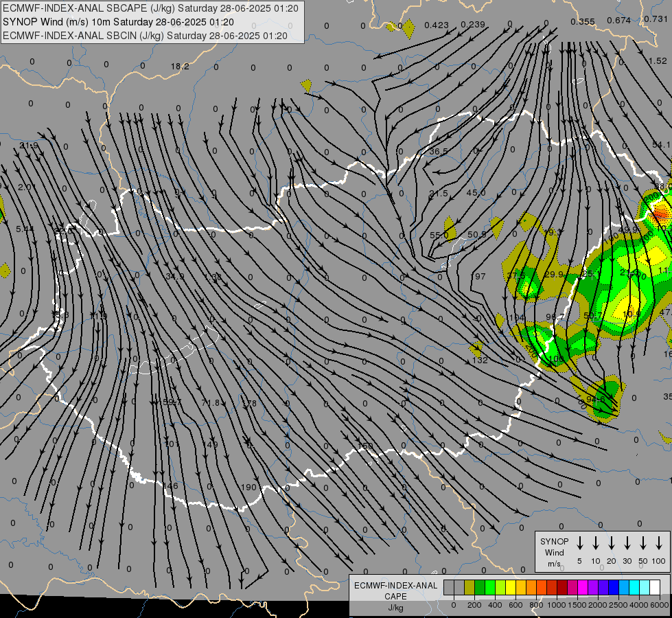Pick the lime yellow-green CAPE legend swatch

point(500,588)
